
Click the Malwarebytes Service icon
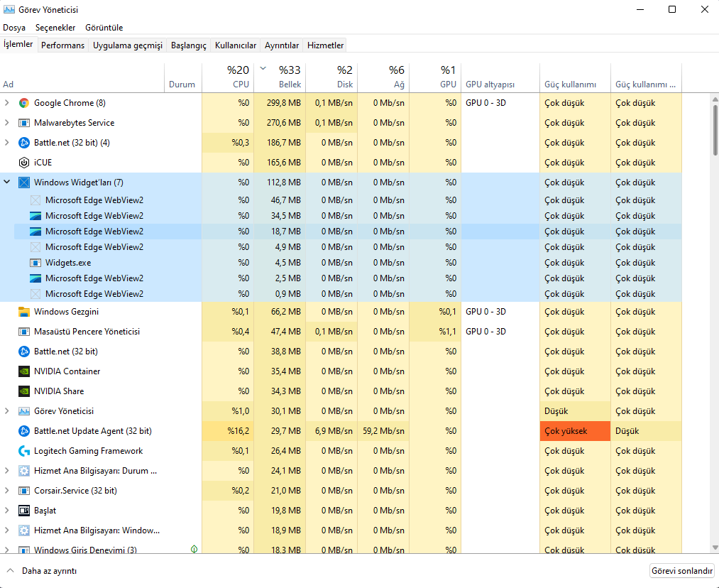click(x=24, y=123)
